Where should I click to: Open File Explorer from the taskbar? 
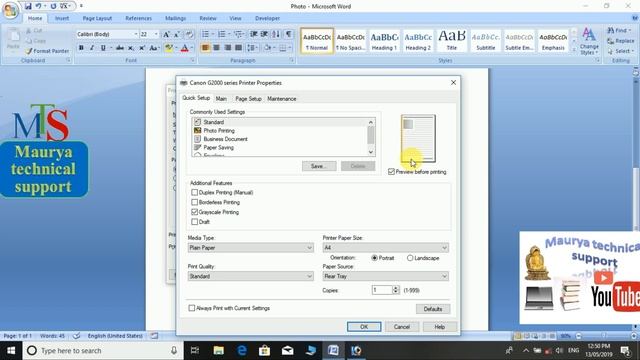[219, 350]
